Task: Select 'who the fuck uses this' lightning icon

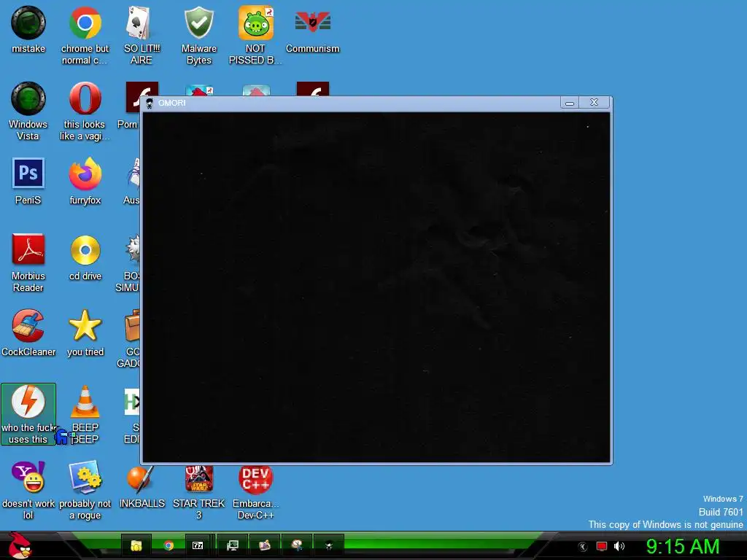Action: 28,414
